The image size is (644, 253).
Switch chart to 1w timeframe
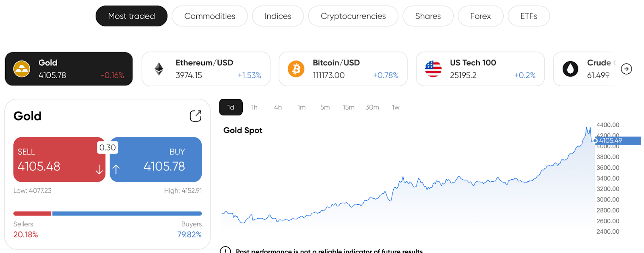point(396,107)
